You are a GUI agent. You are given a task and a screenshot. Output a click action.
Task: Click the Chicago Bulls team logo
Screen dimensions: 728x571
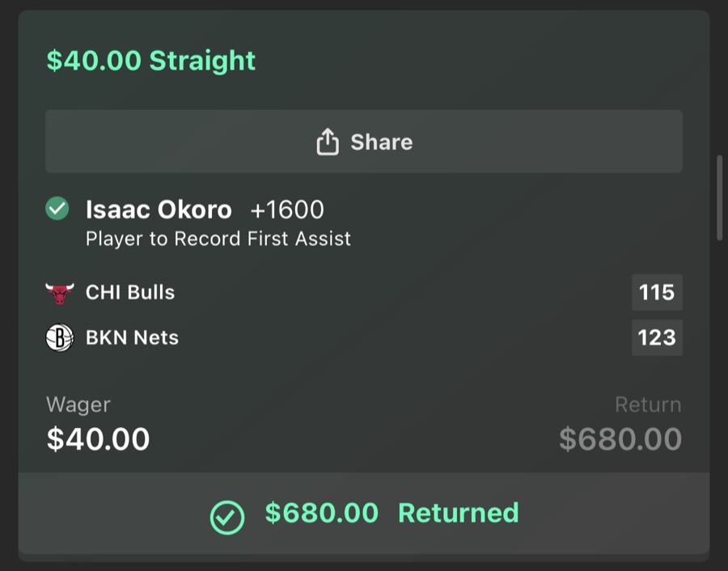coord(59,292)
